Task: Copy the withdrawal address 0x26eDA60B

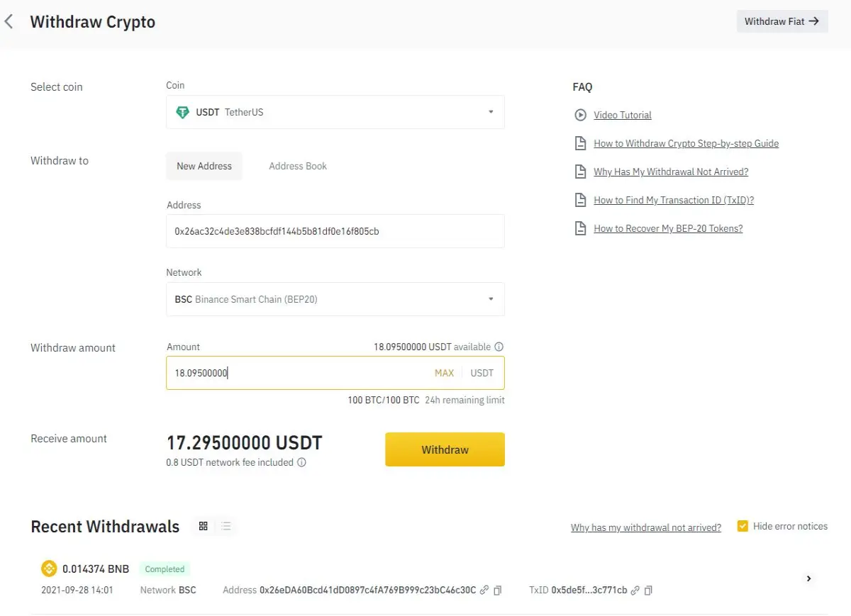Action: point(498,590)
